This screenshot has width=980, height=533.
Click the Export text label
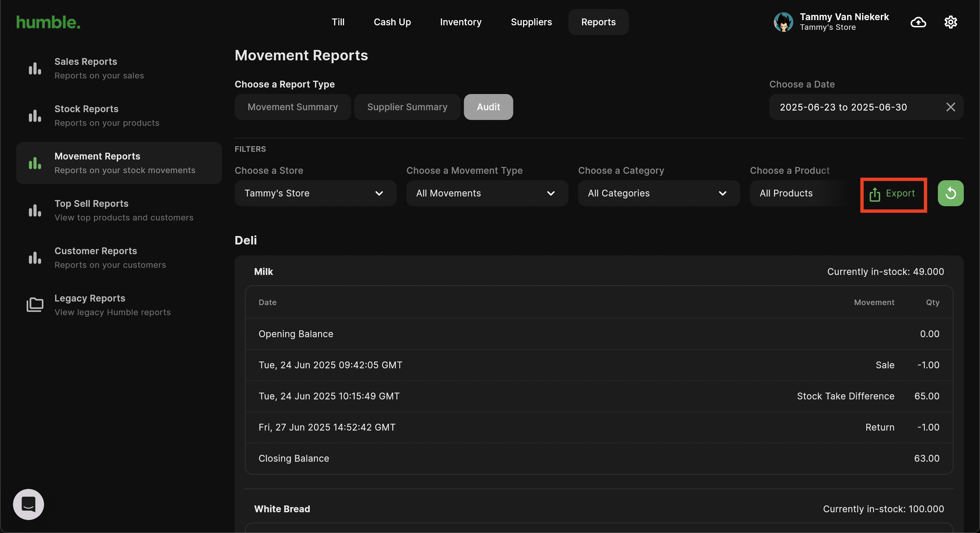click(900, 193)
